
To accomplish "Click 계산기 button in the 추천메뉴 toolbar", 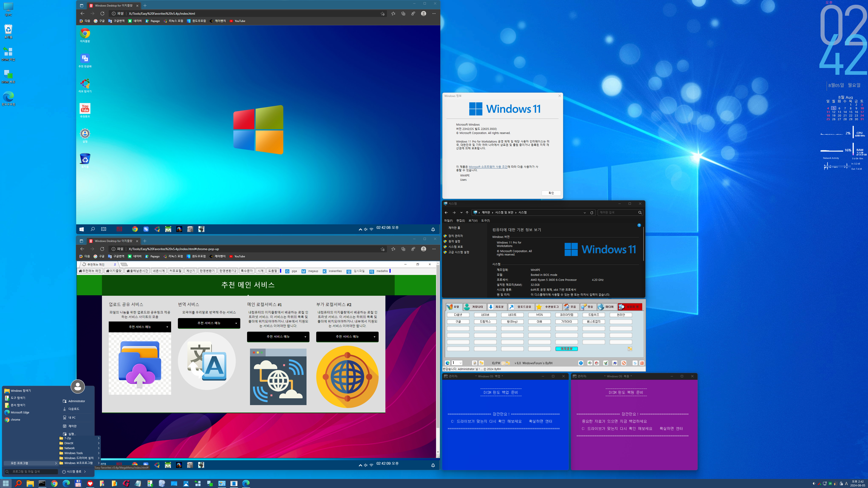I will click(x=190, y=271).
